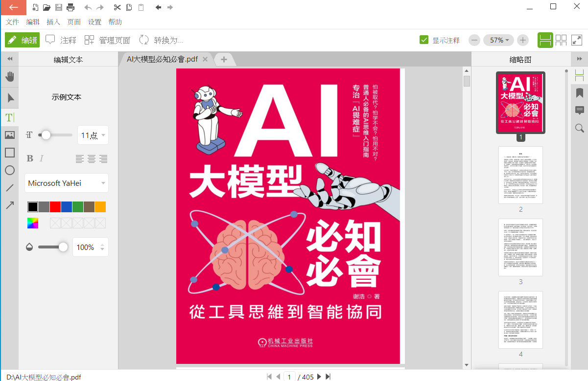Screen dimensions: 588x381
Task: Open the bookmarks panel icon
Action: pyautogui.click(x=580, y=93)
